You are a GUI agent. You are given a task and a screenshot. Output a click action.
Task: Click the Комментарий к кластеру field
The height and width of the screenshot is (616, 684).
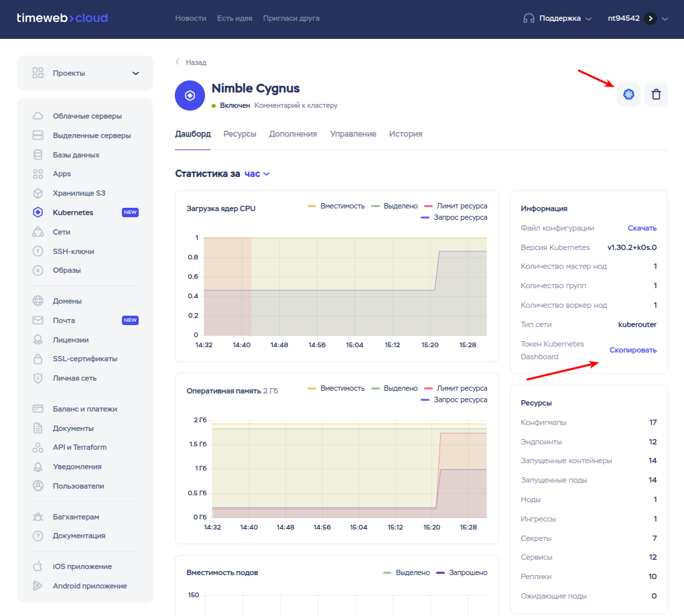coord(295,105)
